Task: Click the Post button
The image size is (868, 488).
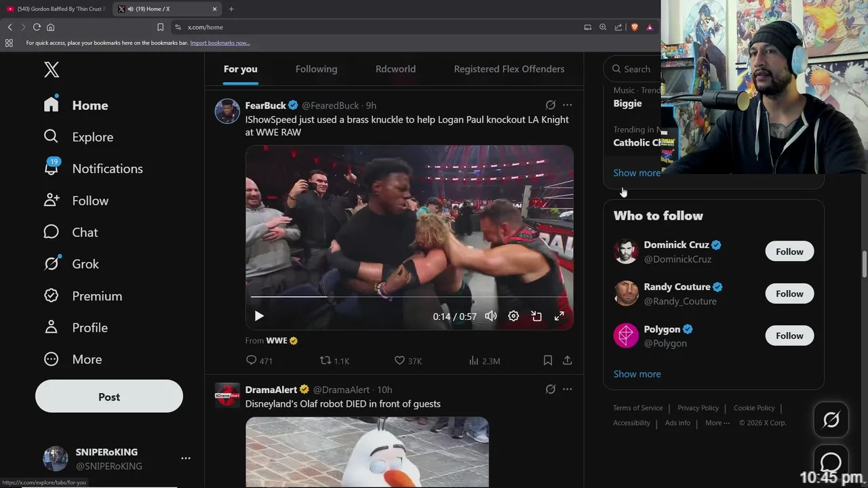Action: [x=109, y=397]
